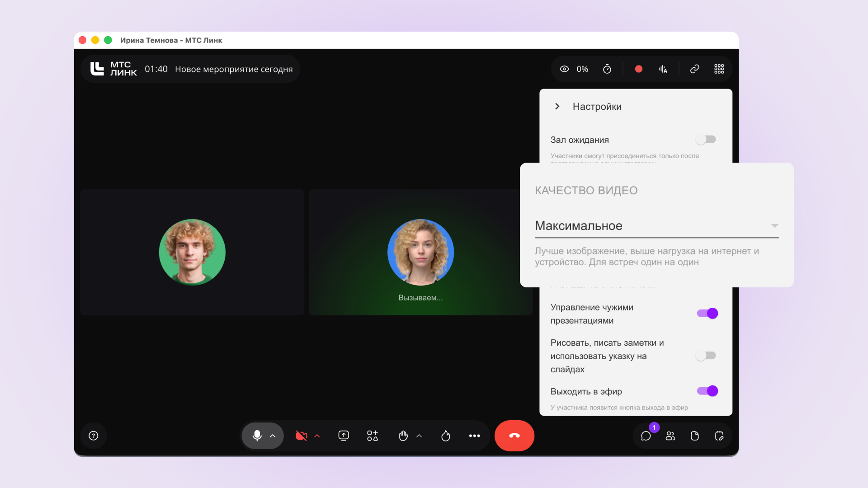868x488 pixels.
Task: Raise your hand
Action: point(403,436)
